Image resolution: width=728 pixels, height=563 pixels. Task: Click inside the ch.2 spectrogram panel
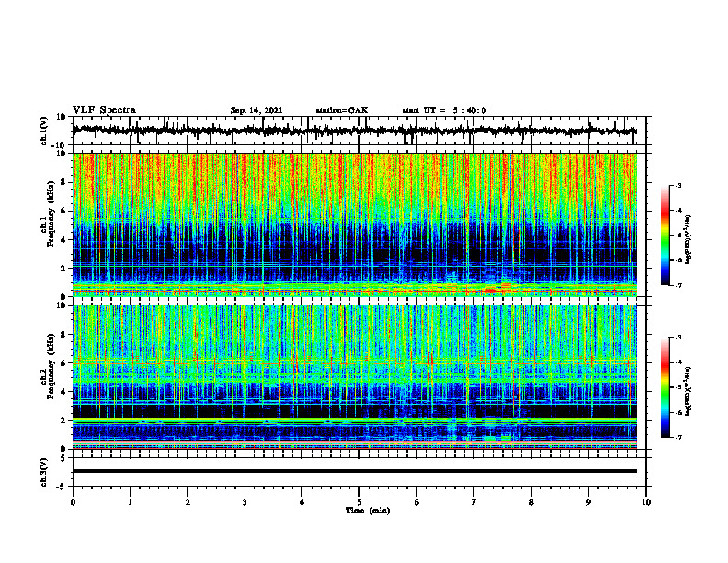coord(354,377)
